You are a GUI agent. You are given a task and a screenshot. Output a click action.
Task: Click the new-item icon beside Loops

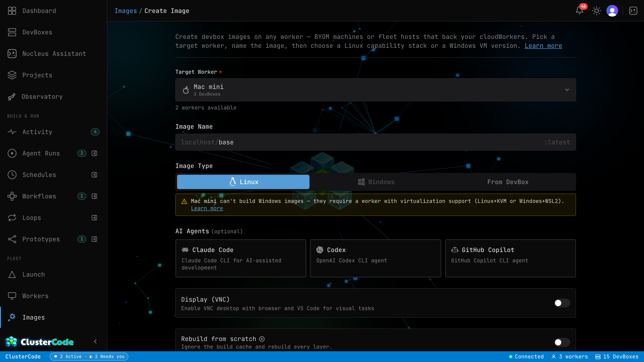[x=94, y=218]
